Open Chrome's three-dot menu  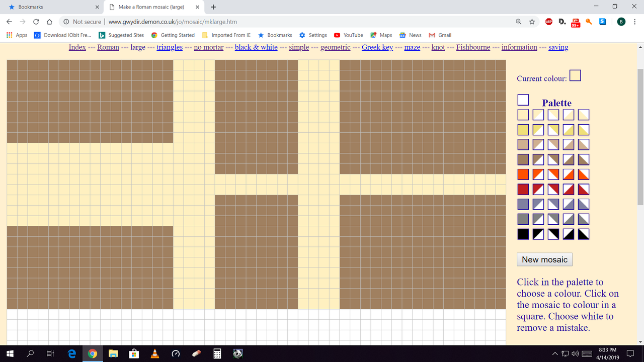click(x=634, y=22)
